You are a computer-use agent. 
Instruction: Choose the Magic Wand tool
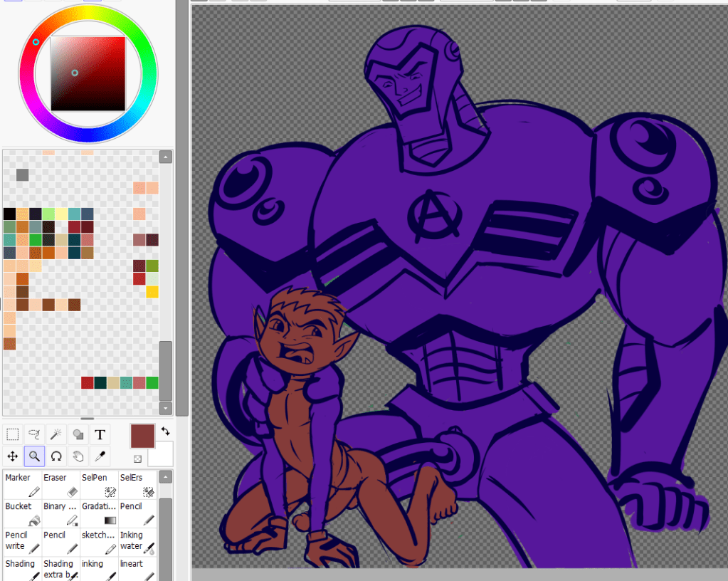[56, 434]
